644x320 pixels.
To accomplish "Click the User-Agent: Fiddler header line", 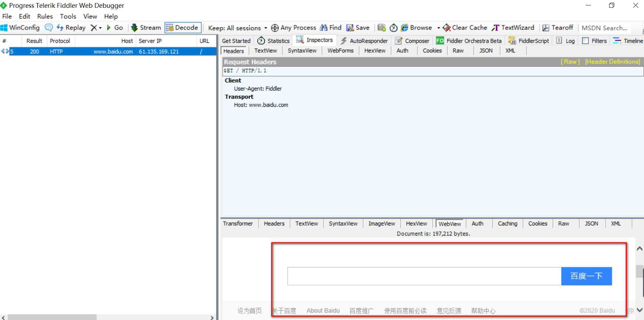I will point(258,89).
